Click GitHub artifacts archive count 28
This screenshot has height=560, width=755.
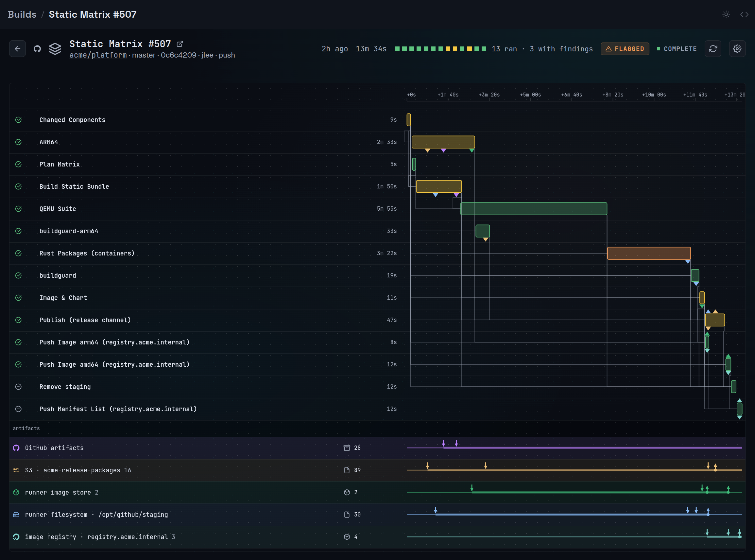[x=352, y=448]
